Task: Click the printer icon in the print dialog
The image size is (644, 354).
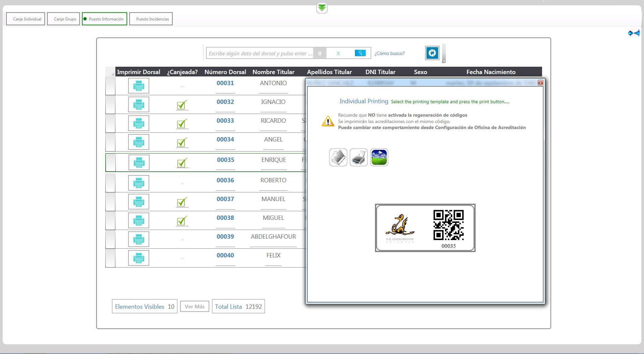Action: coord(359,157)
